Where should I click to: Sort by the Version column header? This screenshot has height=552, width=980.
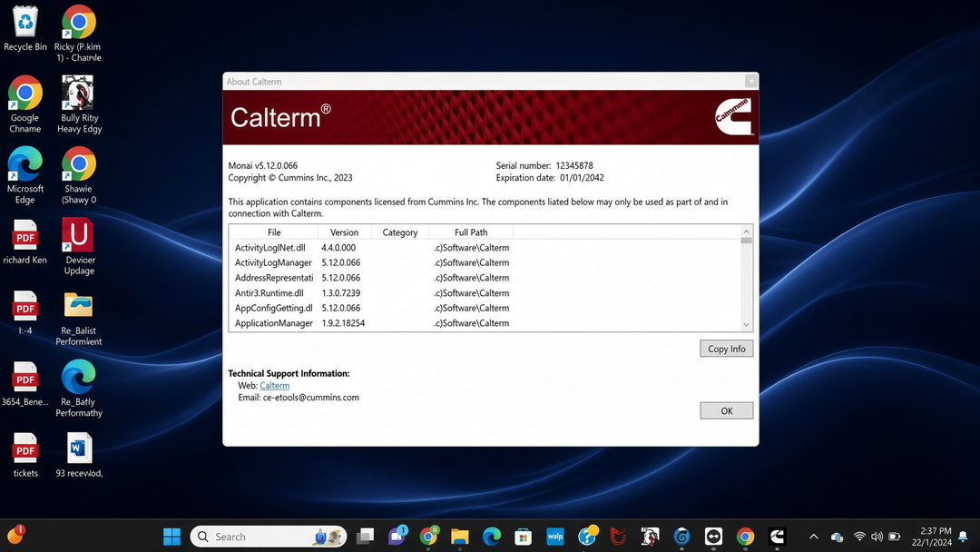(x=345, y=232)
